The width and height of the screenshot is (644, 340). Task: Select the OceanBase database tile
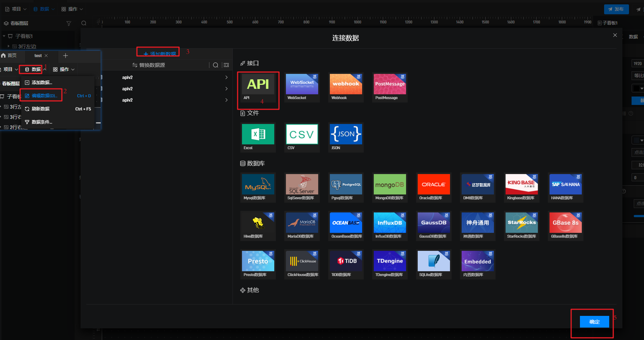pos(346,226)
